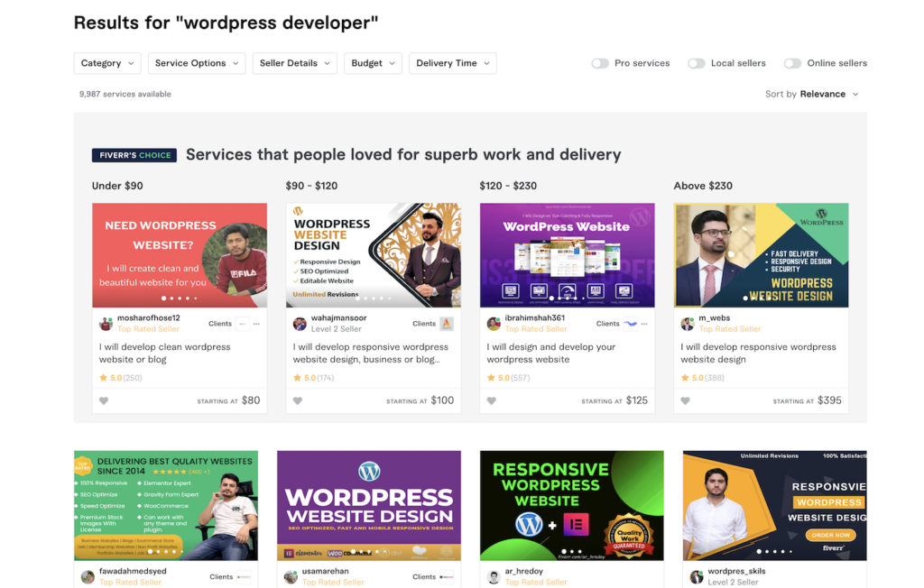Open 'Need WordPress Website?' red thumbnail
Image resolution: width=924 pixels, height=588 pixels.
pos(180,255)
